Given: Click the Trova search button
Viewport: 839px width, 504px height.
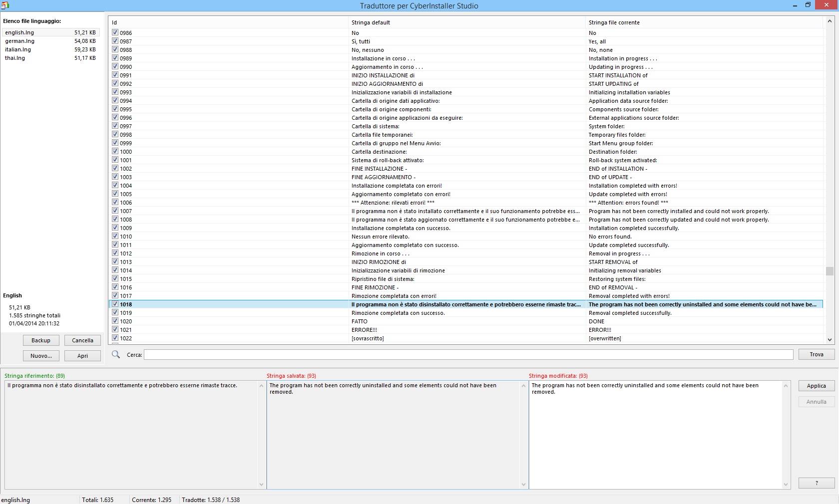Looking at the screenshot, I should tap(817, 354).
